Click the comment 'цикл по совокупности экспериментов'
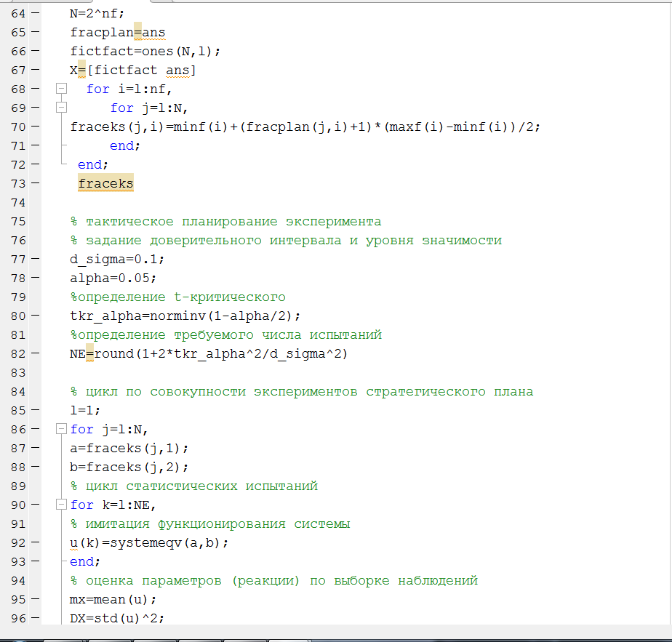 click(x=222, y=392)
